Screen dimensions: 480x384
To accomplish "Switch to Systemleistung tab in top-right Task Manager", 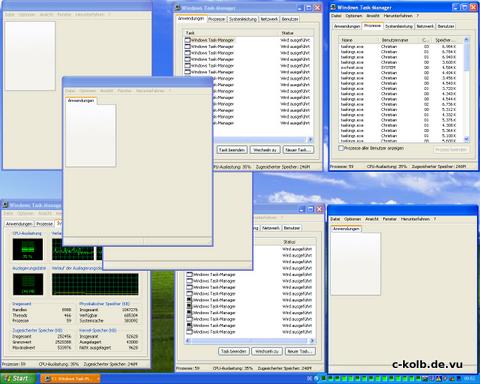I will point(399,26).
